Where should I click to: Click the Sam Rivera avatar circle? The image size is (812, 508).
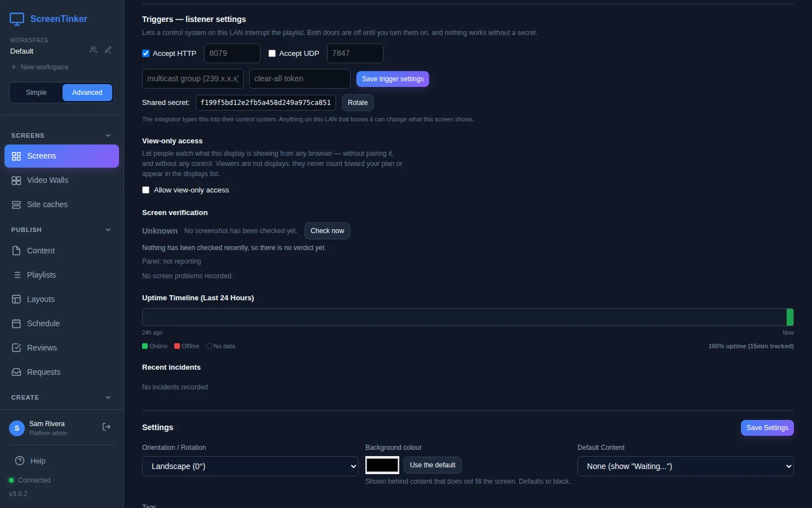pyautogui.click(x=17, y=428)
